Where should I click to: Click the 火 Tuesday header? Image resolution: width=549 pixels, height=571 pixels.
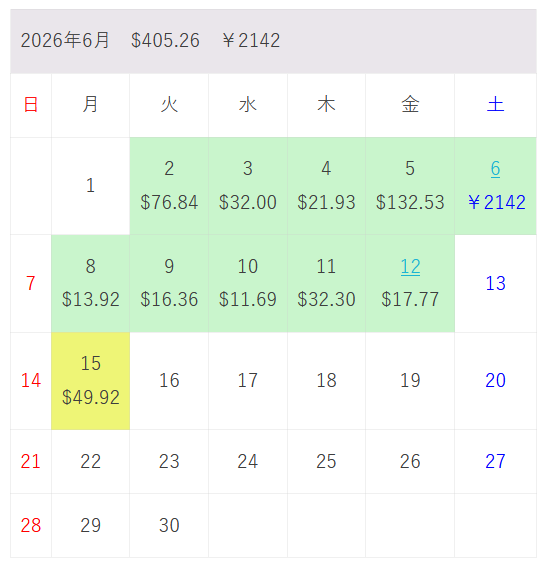click(x=169, y=105)
